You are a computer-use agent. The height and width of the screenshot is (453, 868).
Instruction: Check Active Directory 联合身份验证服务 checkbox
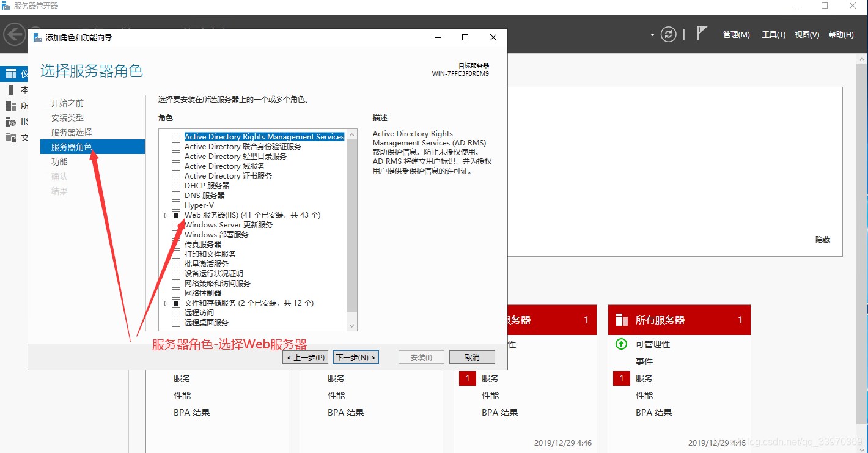(176, 147)
